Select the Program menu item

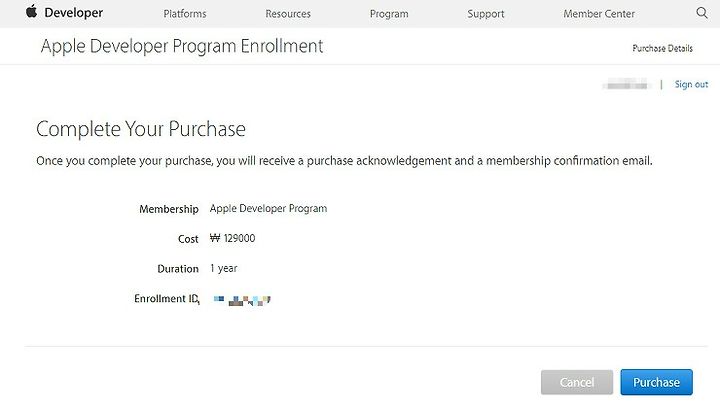(389, 14)
